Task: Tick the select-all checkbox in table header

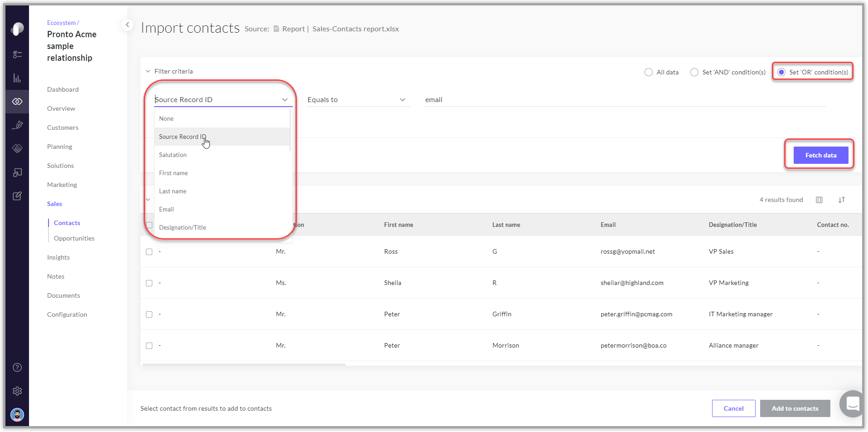Action: point(149,225)
